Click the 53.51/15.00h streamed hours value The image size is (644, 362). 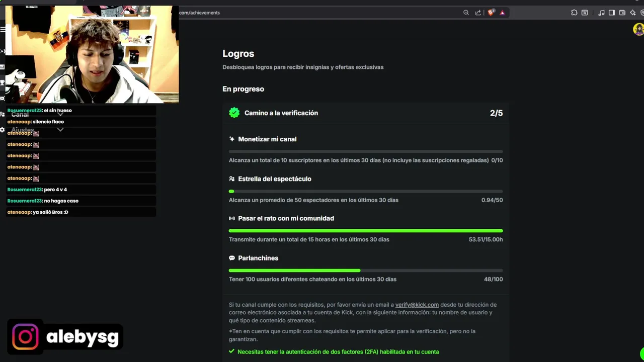pyautogui.click(x=486, y=240)
